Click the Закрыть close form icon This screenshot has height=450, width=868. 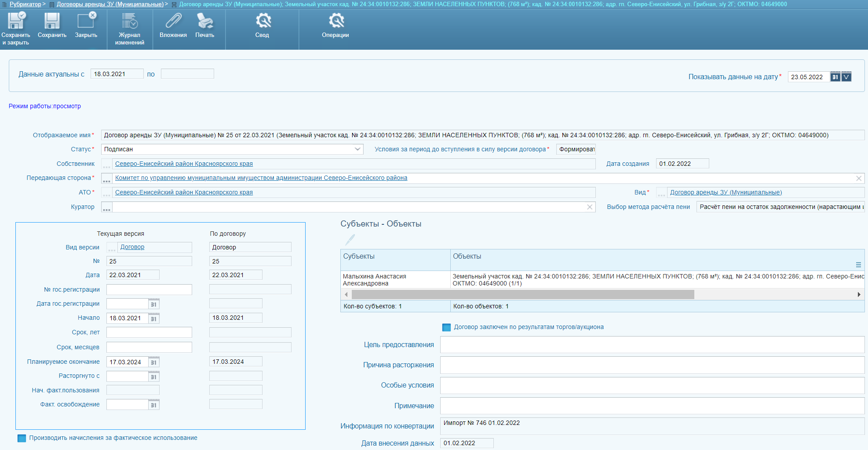point(86,21)
